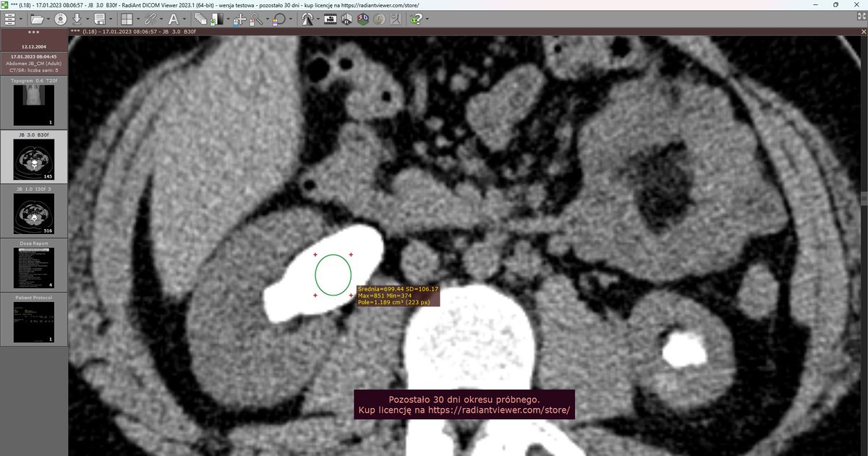Click the ellipse ROI statistics label
Image resolution: width=868 pixels, height=456 pixels.
[x=398, y=295]
